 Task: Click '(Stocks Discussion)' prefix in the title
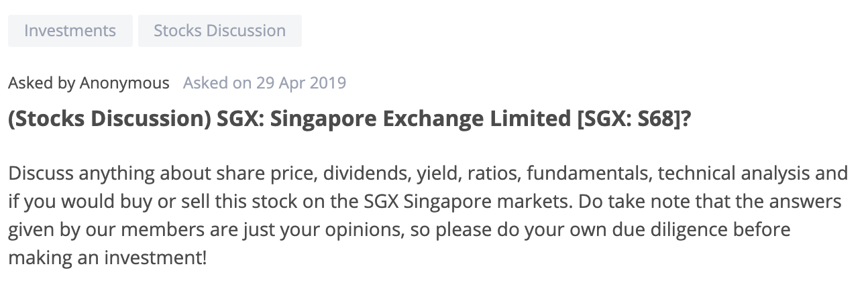[109, 119]
